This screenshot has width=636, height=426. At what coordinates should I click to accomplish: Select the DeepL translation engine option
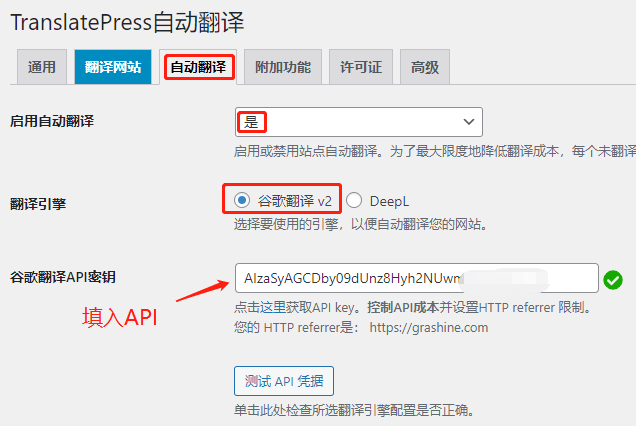coord(354,200)
